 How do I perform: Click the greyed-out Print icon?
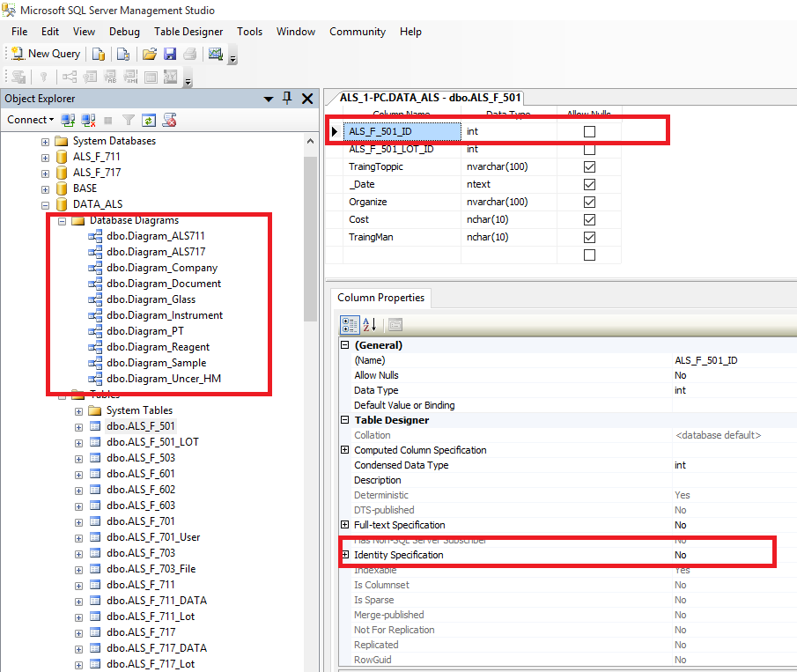tap(190, 54)
